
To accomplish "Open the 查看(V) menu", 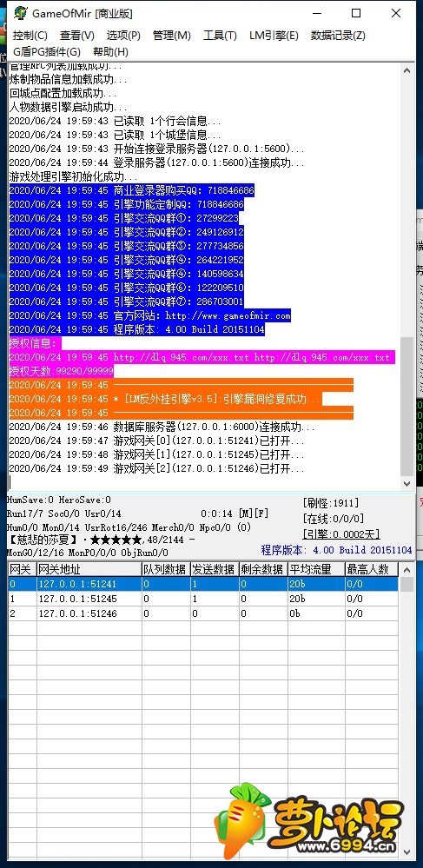I will click(x=77, y=36).
